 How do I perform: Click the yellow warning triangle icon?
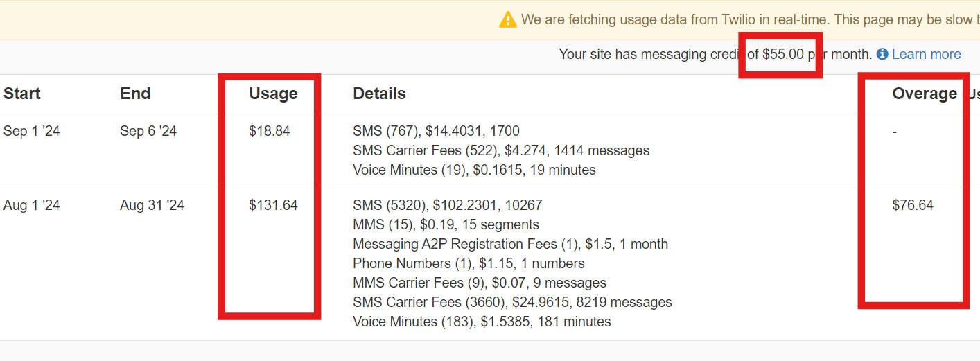(508, 19)
